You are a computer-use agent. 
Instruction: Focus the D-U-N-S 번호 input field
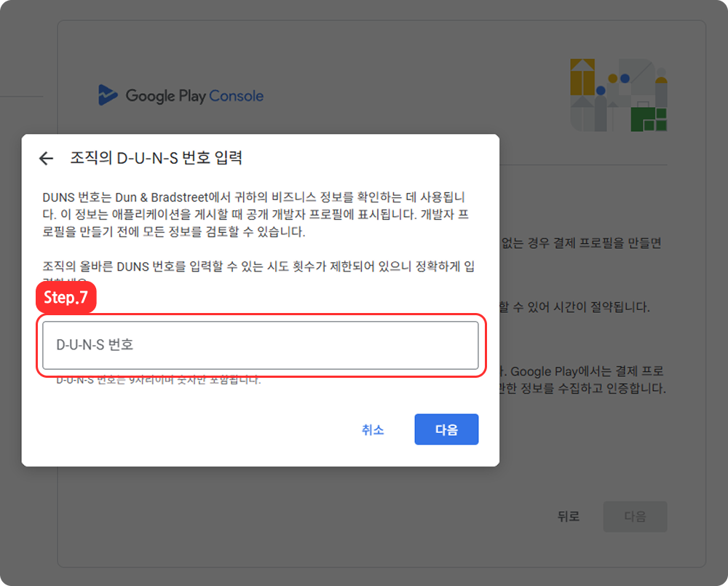point(260,345)
